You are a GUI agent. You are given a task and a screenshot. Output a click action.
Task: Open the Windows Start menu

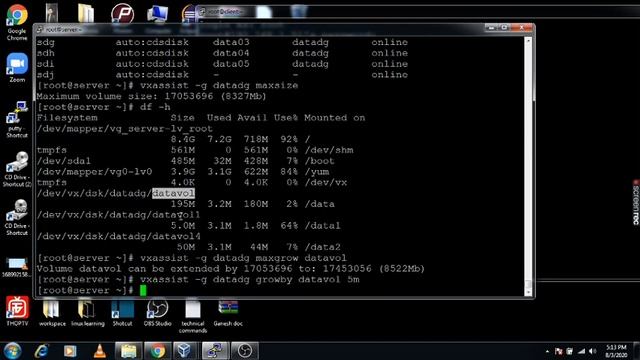tap(13, 351)
